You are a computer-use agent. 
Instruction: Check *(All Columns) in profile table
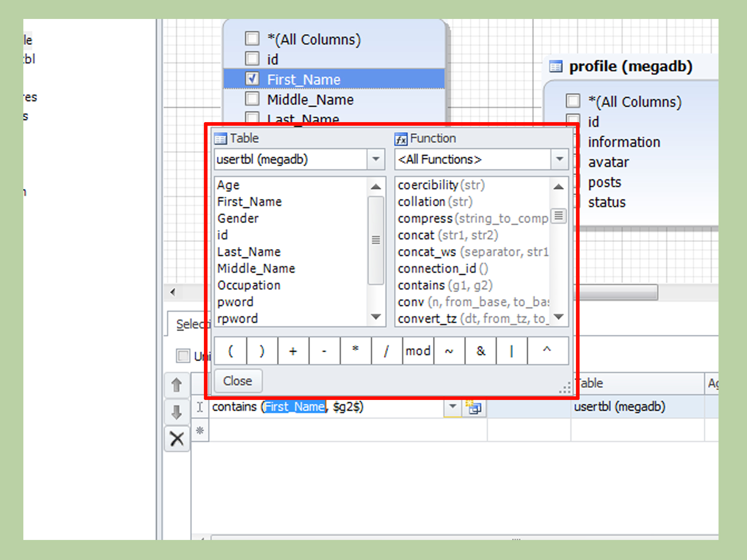573,101
